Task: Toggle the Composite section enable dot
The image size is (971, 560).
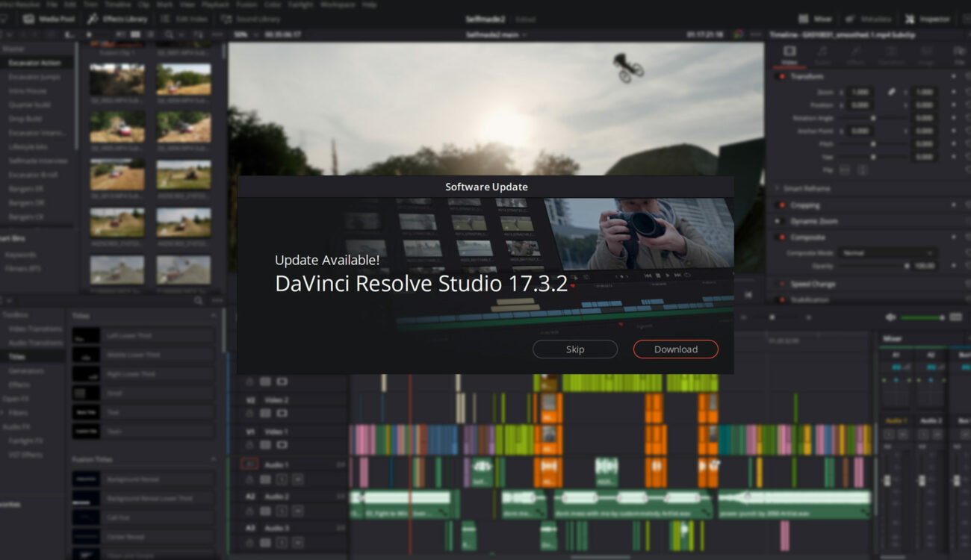Action: (x=782, y=237)
